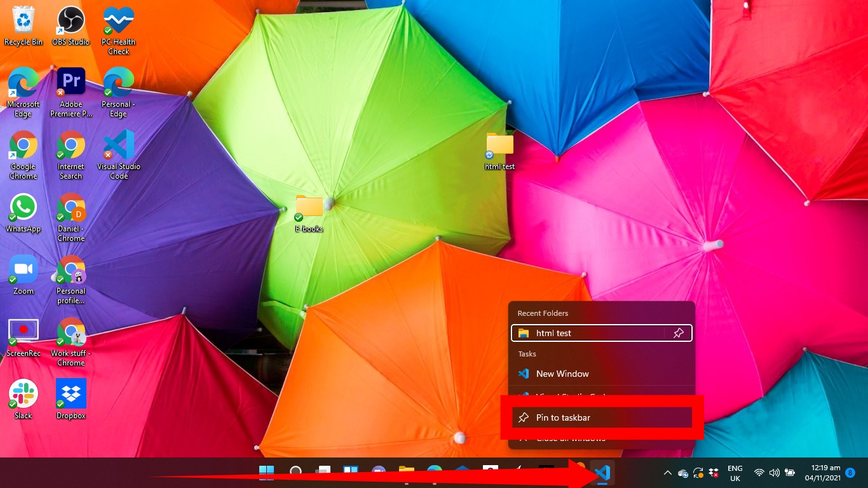Select the Personal - Edge shortcut
This screenshot has width=868, height=488.
119,92
